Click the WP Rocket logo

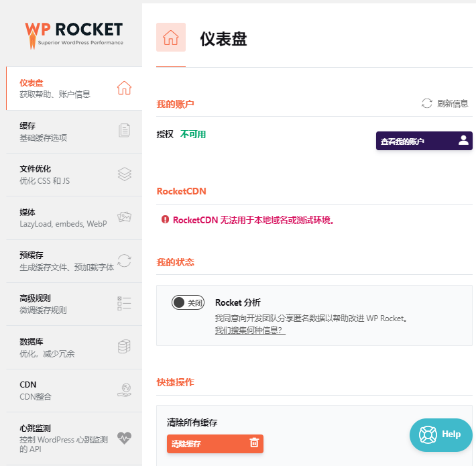click(x=74, y=35)
